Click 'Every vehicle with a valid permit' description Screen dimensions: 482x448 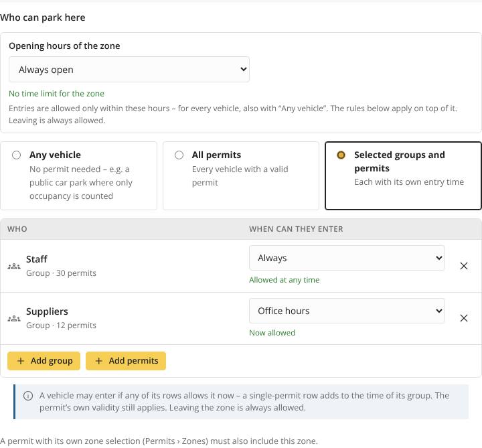tap(240, 176)
